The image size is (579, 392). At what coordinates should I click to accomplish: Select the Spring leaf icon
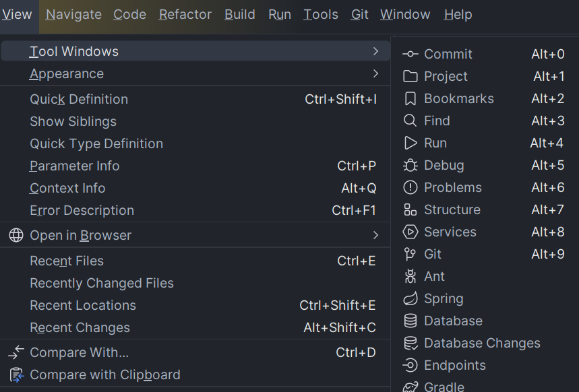tap(410, 298)
